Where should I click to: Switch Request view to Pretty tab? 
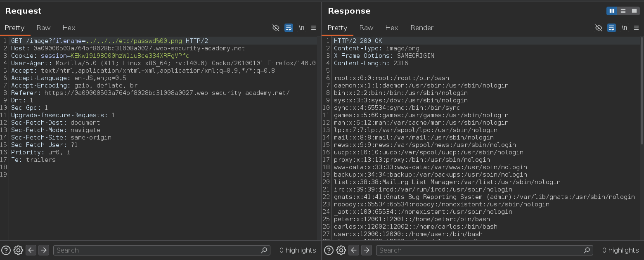click(x=15, y=28)
